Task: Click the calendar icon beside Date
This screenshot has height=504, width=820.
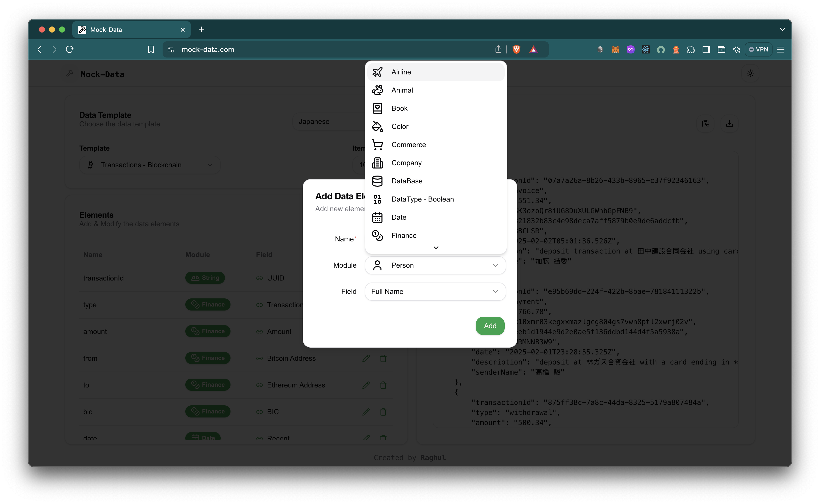Action: coord(377,217)
